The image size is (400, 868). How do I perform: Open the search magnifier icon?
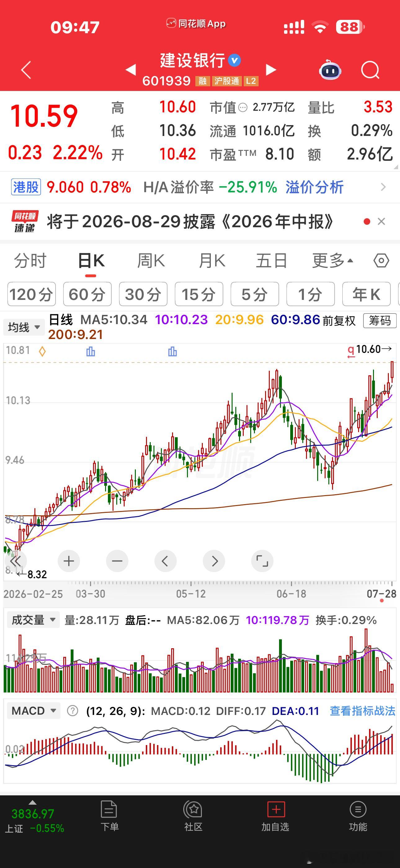pos(370,70)
